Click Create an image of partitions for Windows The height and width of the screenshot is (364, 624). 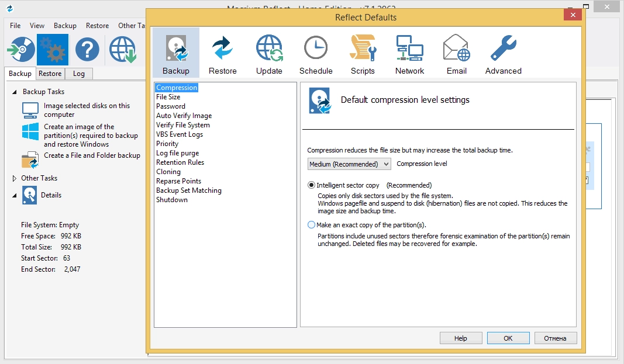tap(91, 136)
